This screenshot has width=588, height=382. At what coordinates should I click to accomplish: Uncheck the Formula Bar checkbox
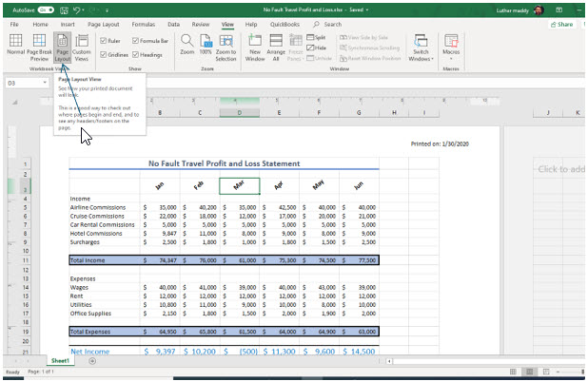[x=135, y=41]
